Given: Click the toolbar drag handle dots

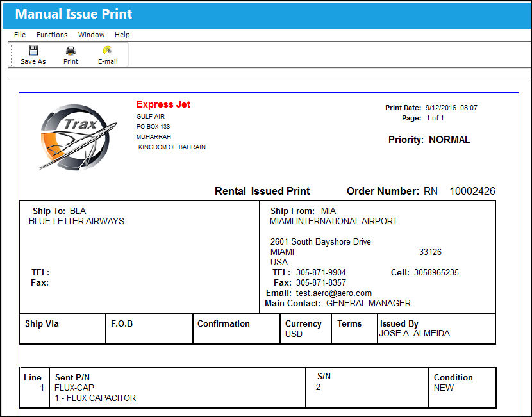Looking at the screenshot, I should 11,54.
